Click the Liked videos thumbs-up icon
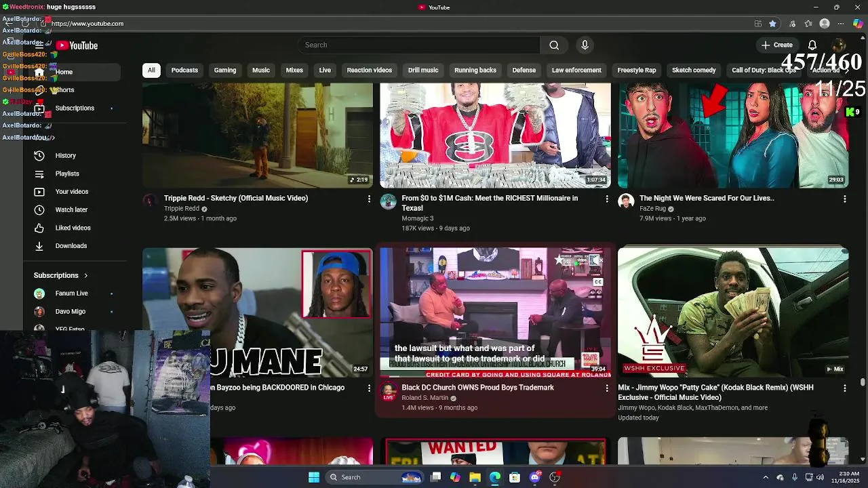Image resolution: width=868 pixels, height=488 pixels. (x=39, y=228)
